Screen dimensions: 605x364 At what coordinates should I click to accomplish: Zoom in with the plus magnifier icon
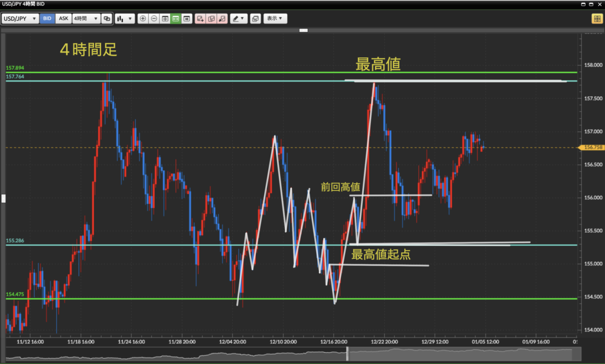pos(143,18)
